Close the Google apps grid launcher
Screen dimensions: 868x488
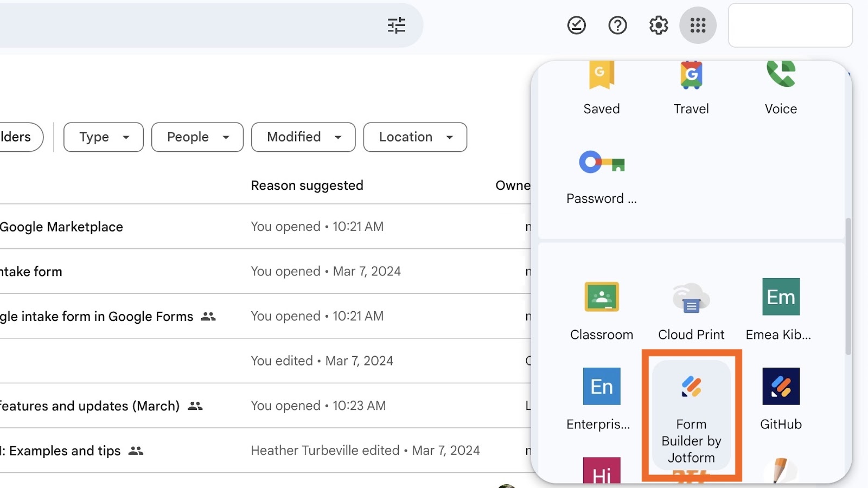coord(698,25)
